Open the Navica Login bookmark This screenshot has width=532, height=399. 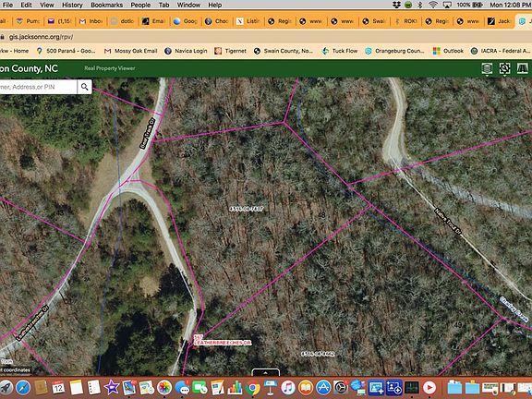point(186,51)
